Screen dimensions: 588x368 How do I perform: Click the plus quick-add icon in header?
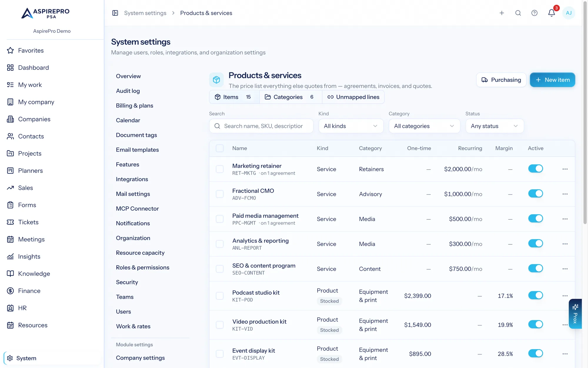[502, 13]
